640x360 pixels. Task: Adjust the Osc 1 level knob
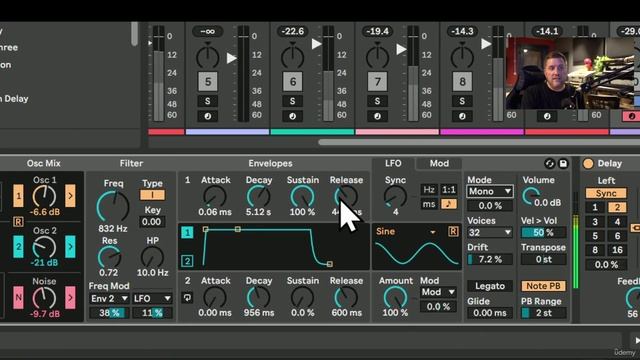44,196
